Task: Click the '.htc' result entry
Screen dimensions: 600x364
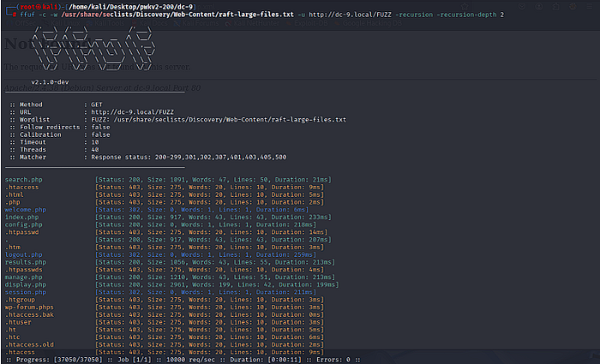Action: [12, 337]
